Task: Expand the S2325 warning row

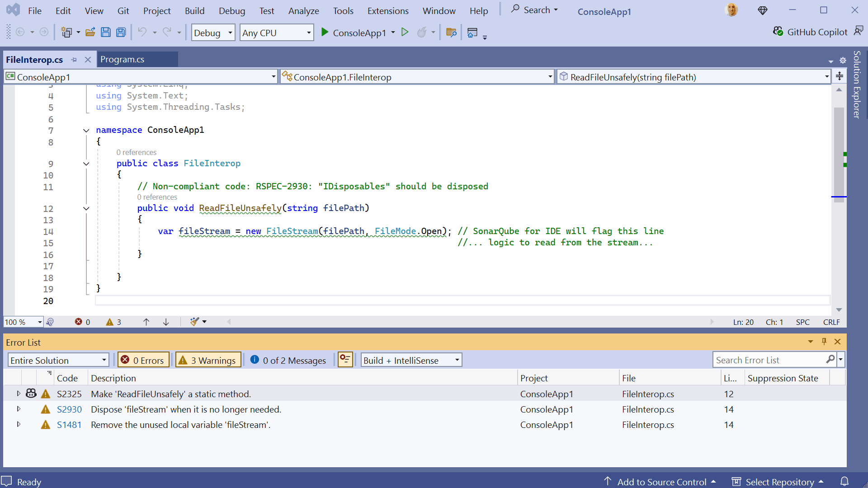Action: point(19,394)
